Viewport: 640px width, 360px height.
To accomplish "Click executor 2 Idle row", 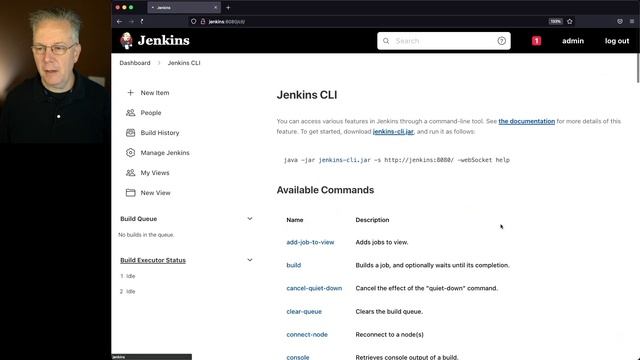I will pos(128,291).
